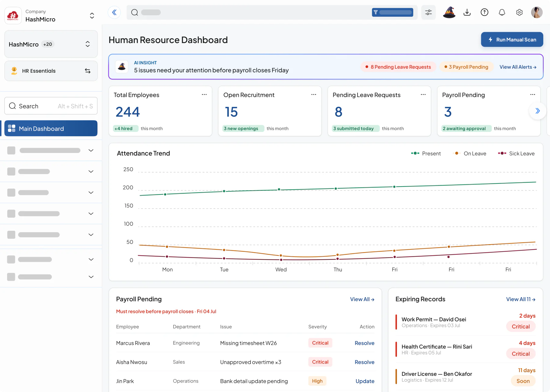
Task: Open the wizard hat AI assistant icon
Action: pos(449,12)
